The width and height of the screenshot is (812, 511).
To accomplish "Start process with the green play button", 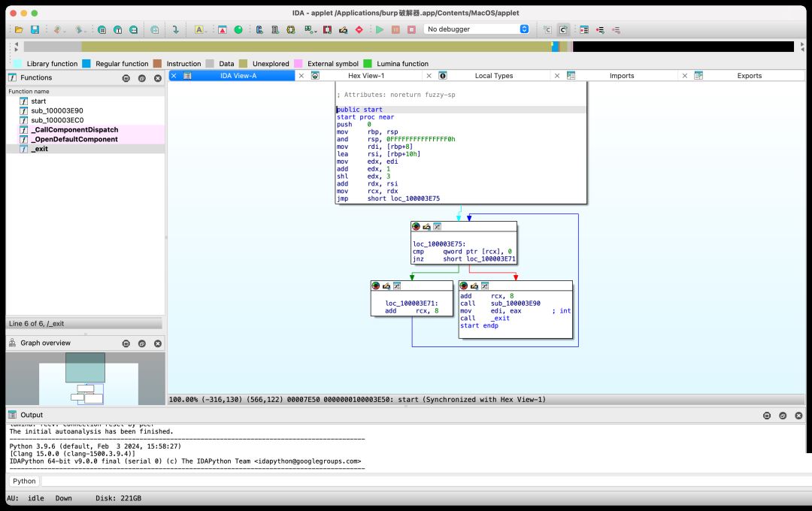I will pyautogui.click(x=380, y=29).
